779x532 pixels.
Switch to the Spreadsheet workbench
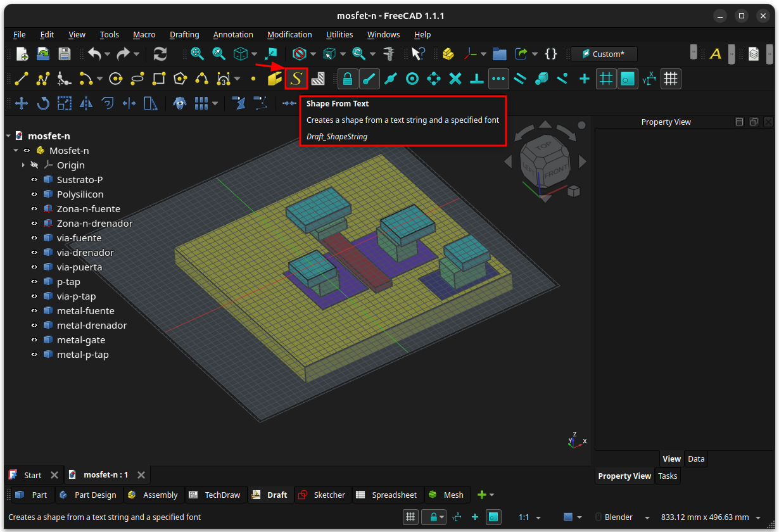(387, 495)
